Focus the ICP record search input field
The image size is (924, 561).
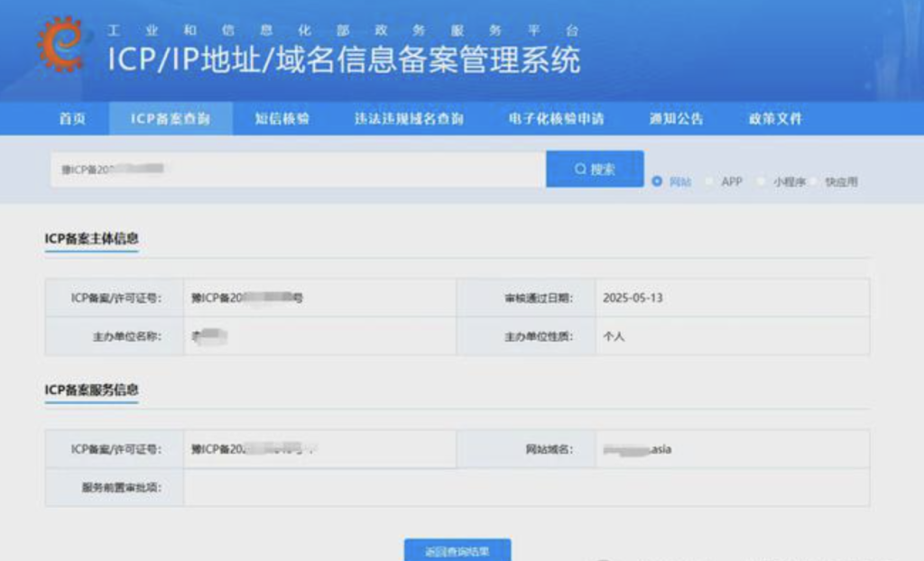[x=298, y=170]
